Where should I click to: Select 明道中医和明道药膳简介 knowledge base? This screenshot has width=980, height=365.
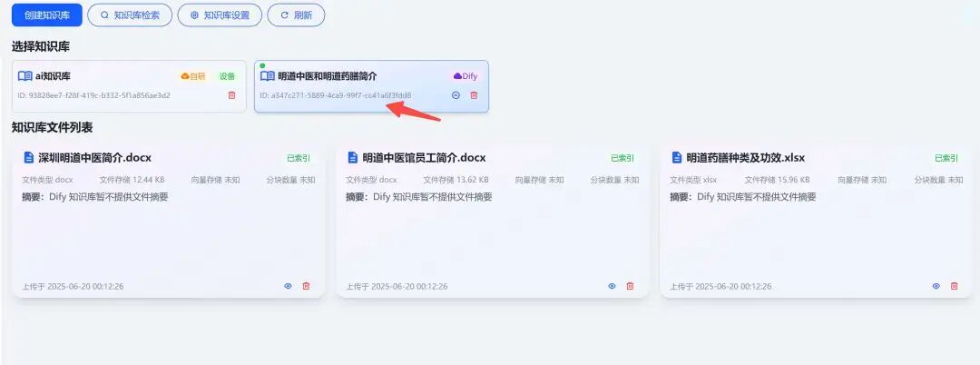point(371,86)
